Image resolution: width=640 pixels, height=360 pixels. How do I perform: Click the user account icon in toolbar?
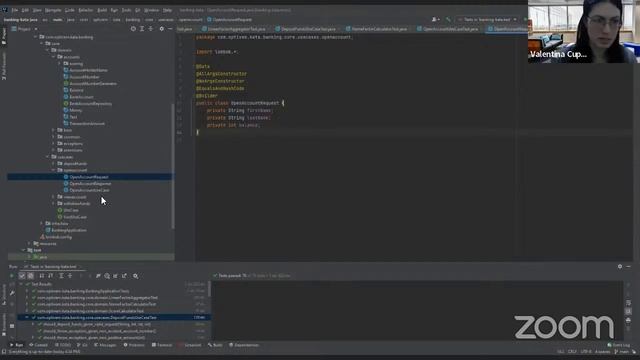(x=435, y=19)
